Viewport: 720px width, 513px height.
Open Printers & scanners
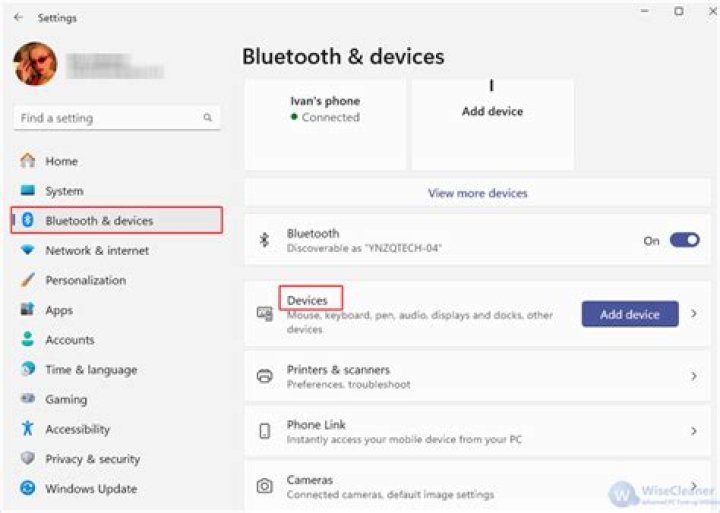[478, 376]
